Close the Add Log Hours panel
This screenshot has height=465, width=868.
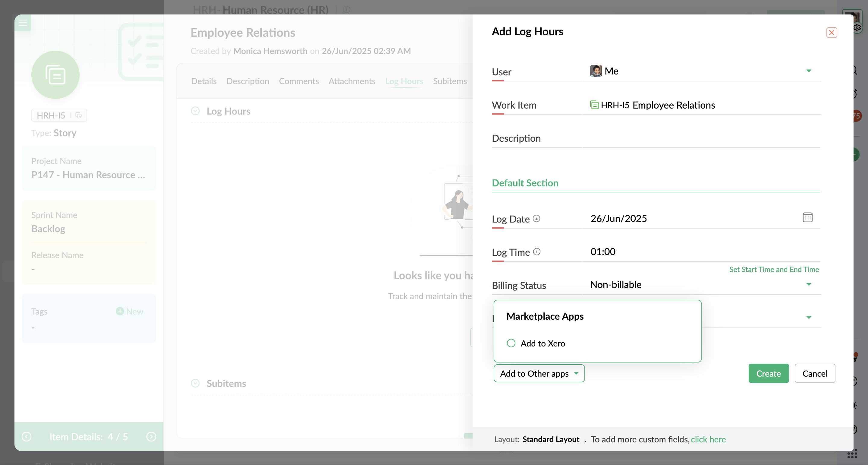(x=831, y=33)
